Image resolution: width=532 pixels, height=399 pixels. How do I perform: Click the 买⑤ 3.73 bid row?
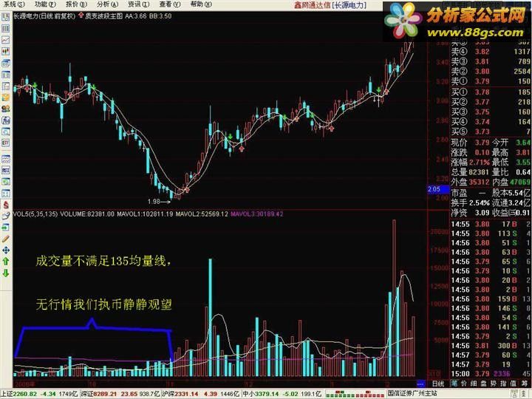click(491, 132)
